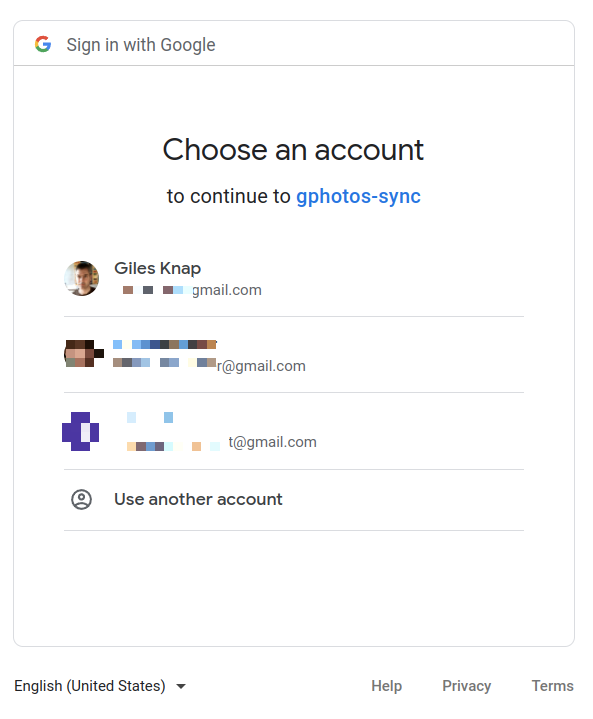Click the blurred name of the second account

165,344
